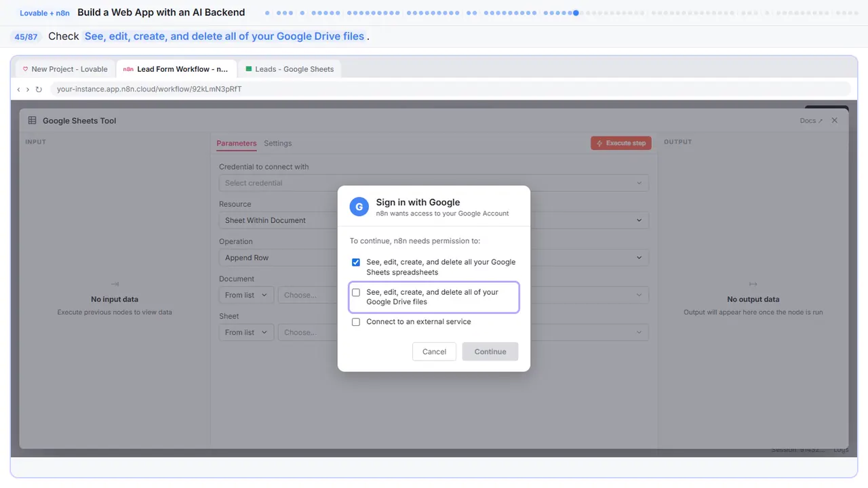Screen dimensions: 868x488
Task: Close the Google Sheets Tool panel
Action: click(x=835, y=121)
